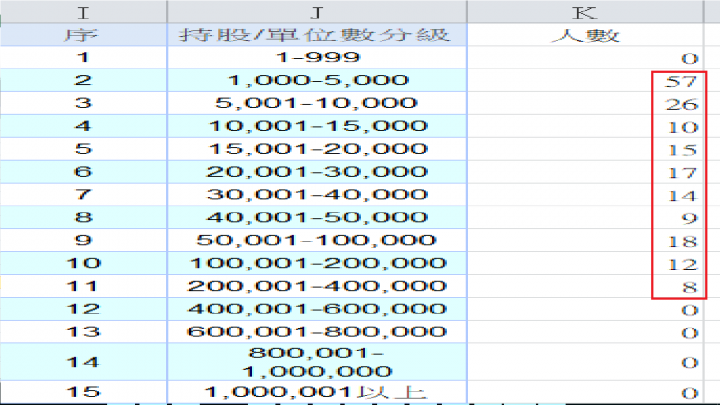Image resolution: width=720 pixels, height=405 pixels.
Task: Select column K header
Action: coord(585,11)
